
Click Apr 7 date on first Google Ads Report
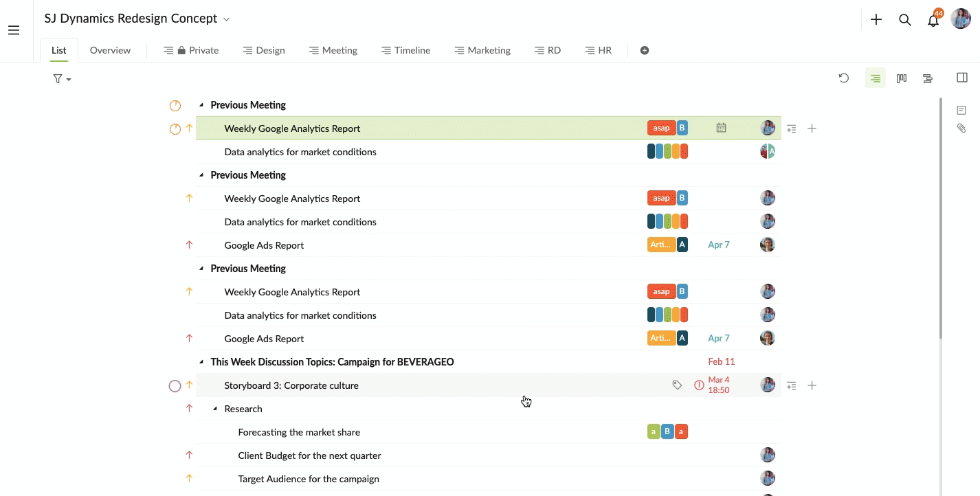(719, 245)
